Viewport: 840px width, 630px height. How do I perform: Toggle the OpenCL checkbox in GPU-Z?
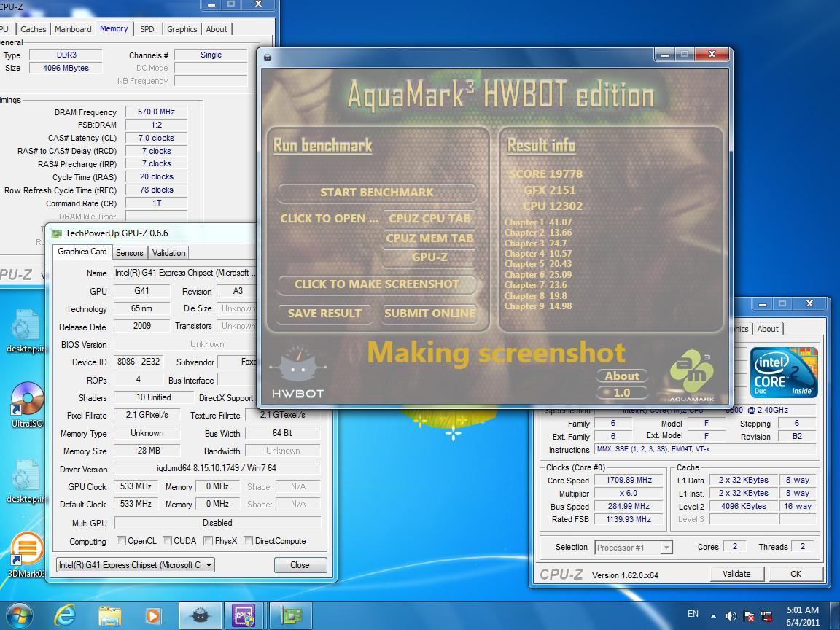click(121, 540)
